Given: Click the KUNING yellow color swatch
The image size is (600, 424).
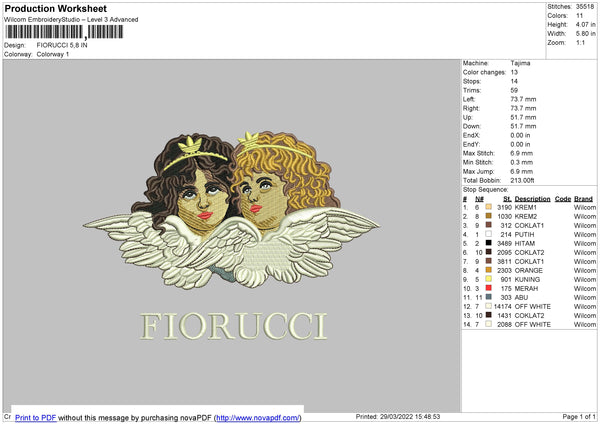Looking at the screenshot, I should 488,279.
